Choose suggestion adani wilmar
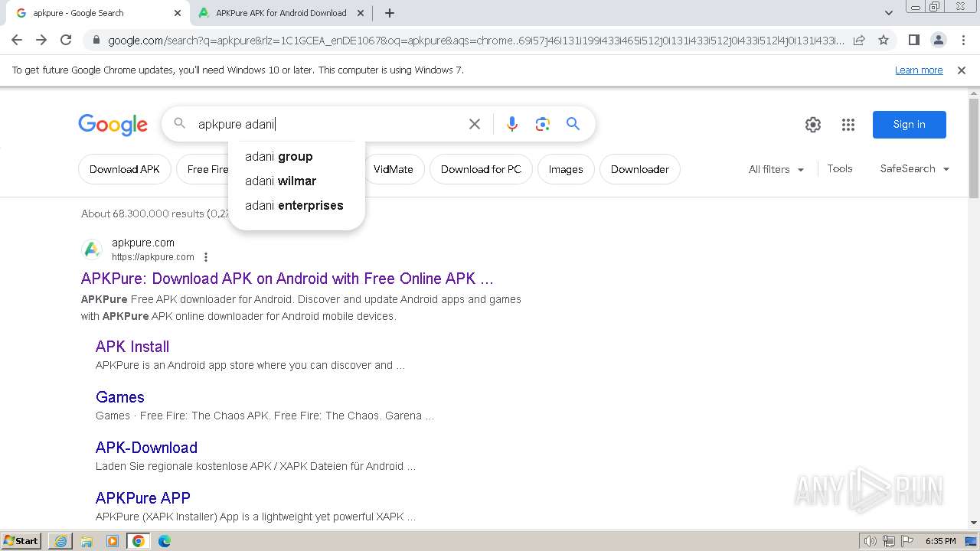Image resolution: width=980 pixels, height=551 pixels. pos(296,181)
